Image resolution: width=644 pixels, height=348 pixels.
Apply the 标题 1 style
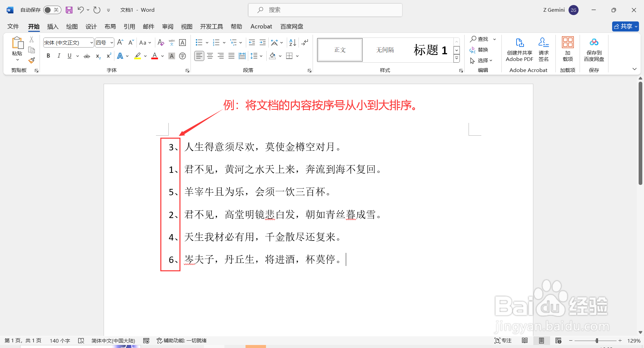[x=430, y=50]
